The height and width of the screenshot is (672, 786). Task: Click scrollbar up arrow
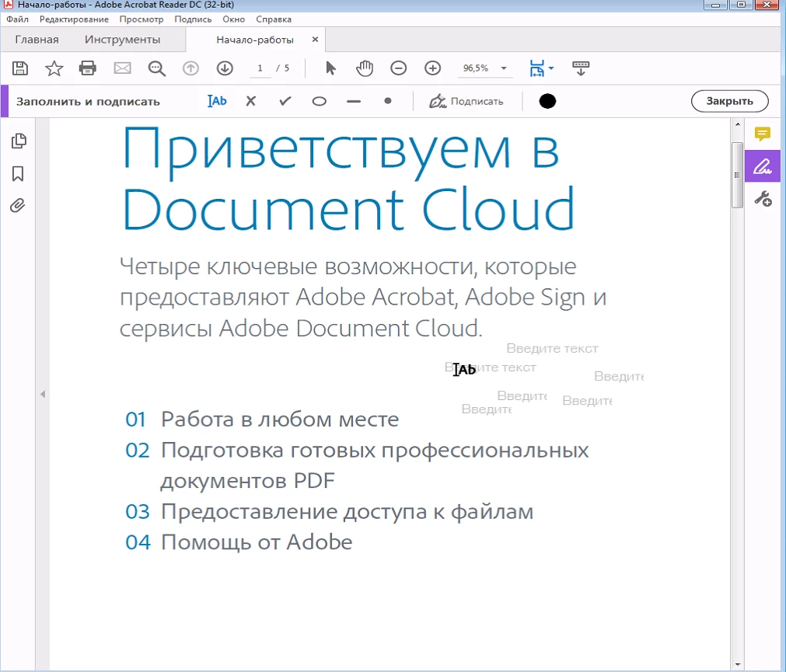(737, 124)
